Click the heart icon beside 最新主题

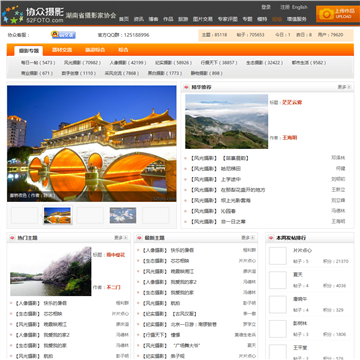coord(140,238)
